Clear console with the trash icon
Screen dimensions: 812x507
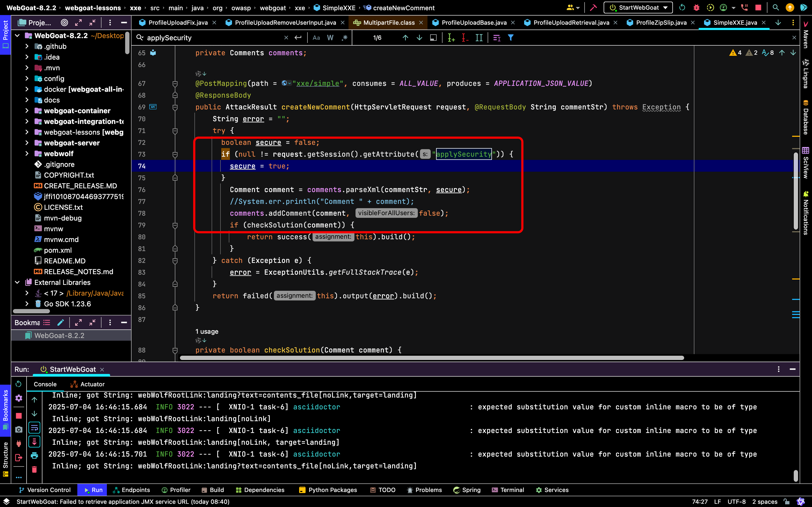coord(34,469)
